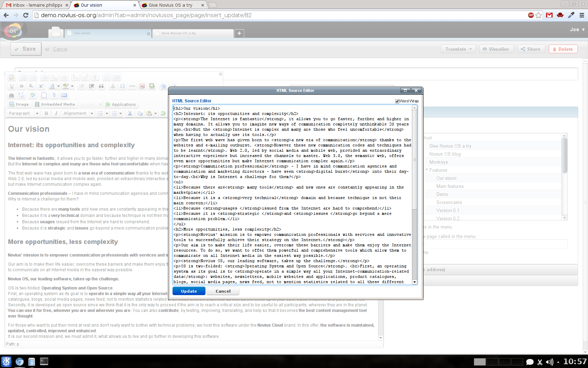Image resolution: width=588 pixels, height=368 pixels.
Task: Click the anchor icon in the editor toolbar
Action: click(x=113, y=86)
